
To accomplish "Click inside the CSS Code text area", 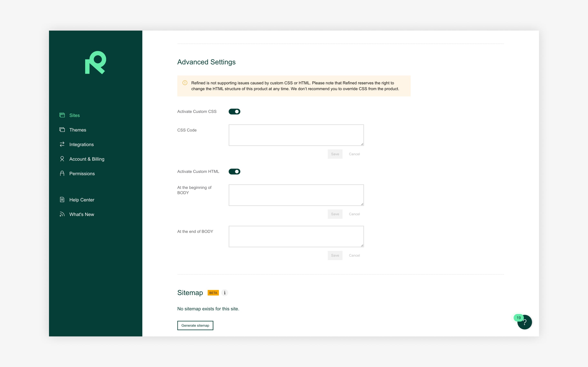I will pyautogui.click(x=296, y=135).
